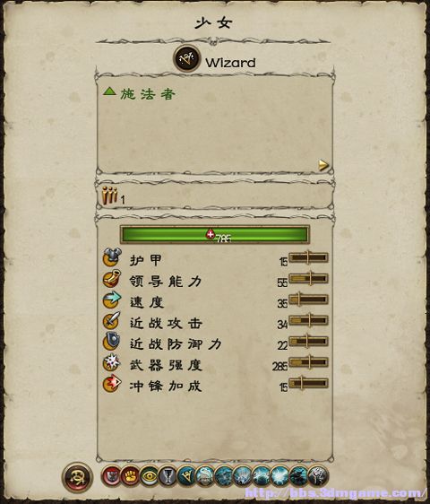Click the green health bar showing 785
The image size is (430, 504).
click(215, 235)
